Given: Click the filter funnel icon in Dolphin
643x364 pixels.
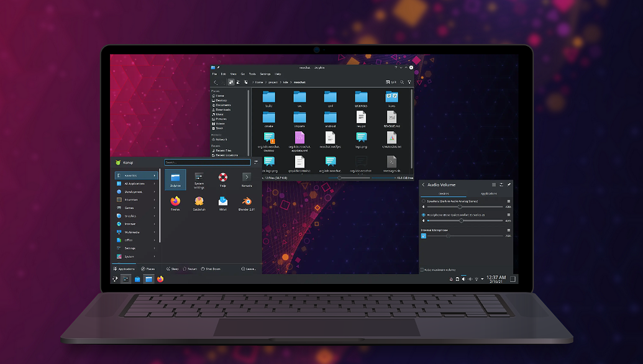Looking at the screenshot, I should point(409,82).
